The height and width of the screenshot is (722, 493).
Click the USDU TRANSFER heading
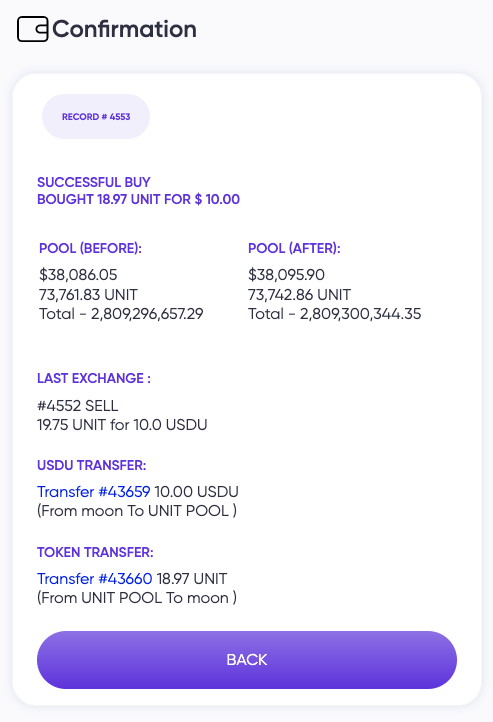pos(92,465)
